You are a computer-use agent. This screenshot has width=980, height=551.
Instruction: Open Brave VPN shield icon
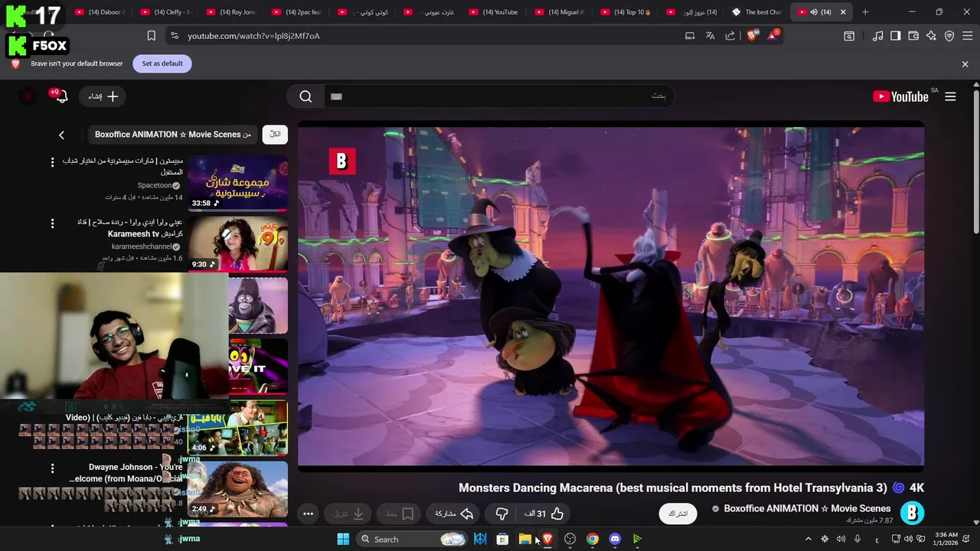[x=949, y=36]
